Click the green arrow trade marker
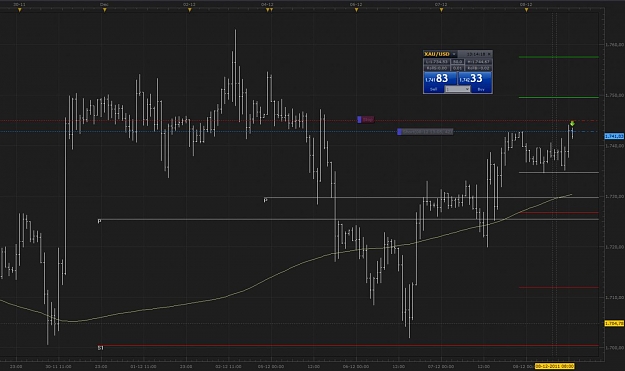Viewport: 625px width, 371px height. pyautogui.click(x=572, y=123)
